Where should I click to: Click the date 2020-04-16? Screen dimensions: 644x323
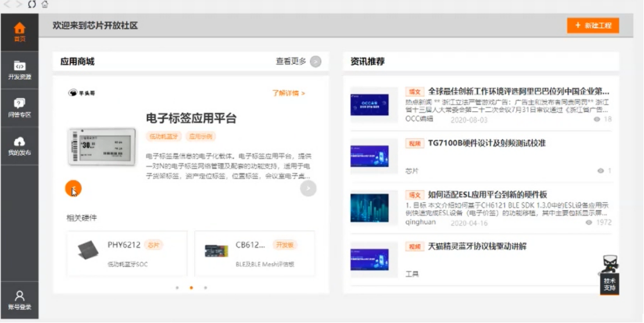(x=469, y=223)
